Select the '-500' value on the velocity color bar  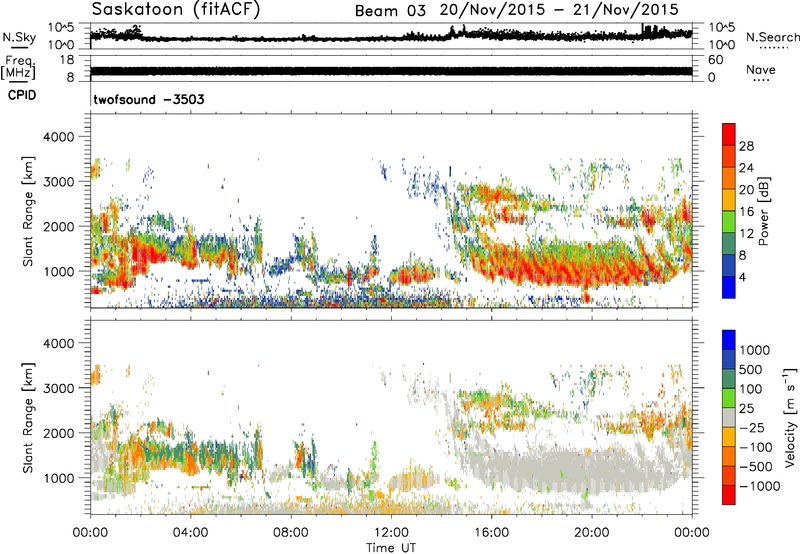pyautogui.click(x=756, y=467)
